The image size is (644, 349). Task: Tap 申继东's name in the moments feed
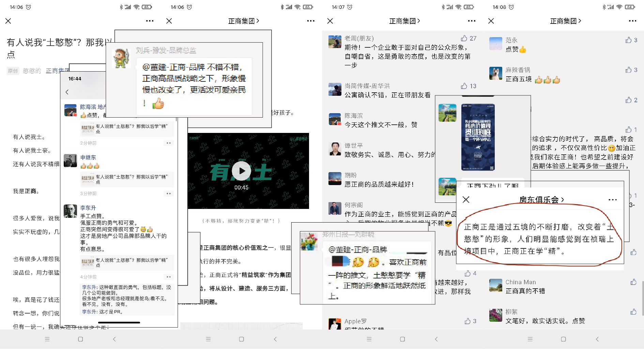(88, 157)
